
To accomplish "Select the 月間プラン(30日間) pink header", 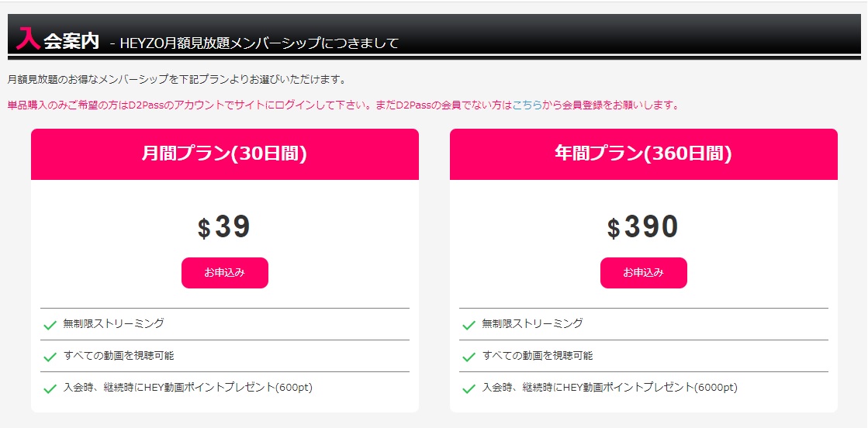I will tap(225, 154).
